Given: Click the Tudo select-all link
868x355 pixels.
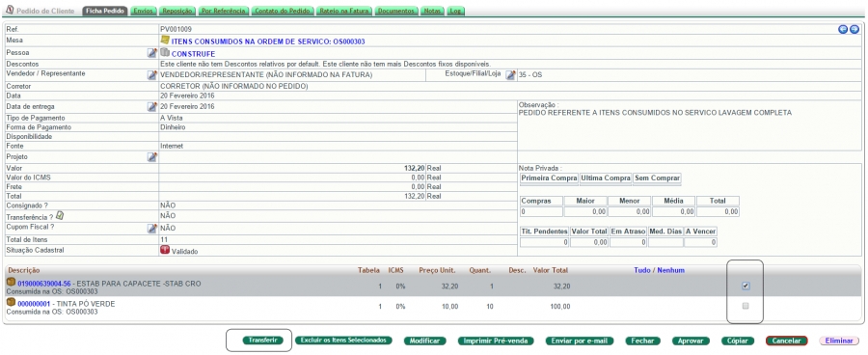Looking at the screenshot, I should pyautogui.click(x=641, y=270).
